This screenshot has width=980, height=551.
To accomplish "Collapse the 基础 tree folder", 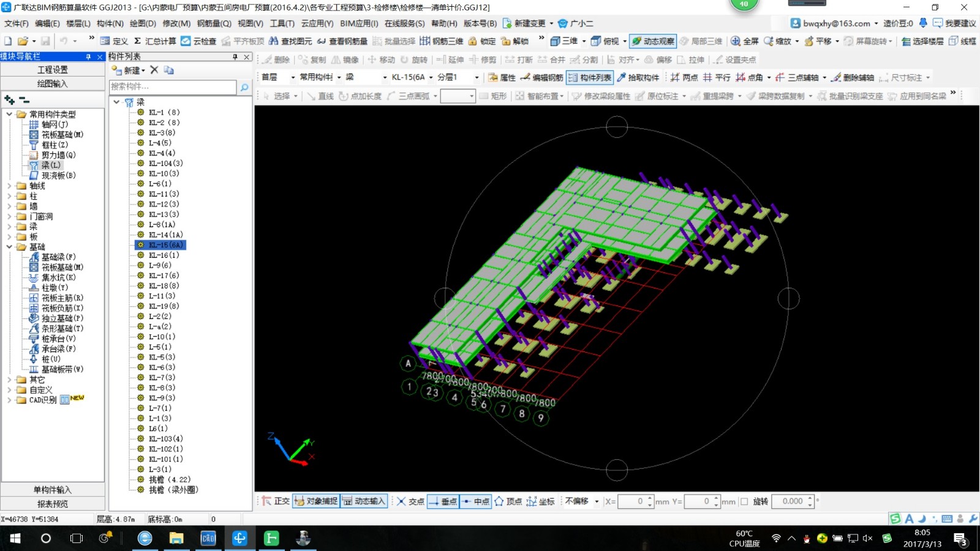I will click(9, 247).
